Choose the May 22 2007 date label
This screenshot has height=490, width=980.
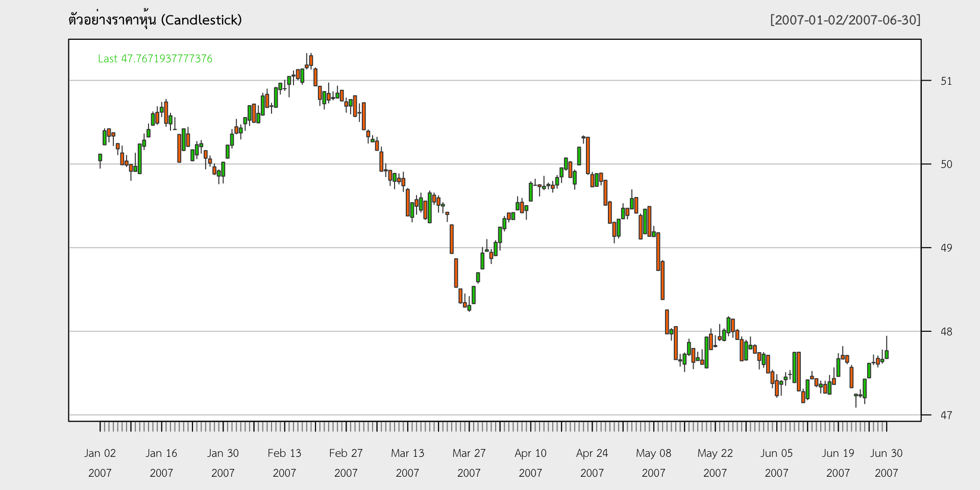coord(715,462)
